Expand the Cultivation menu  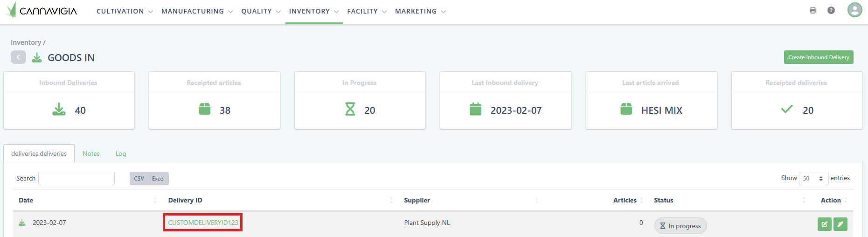point(125,11)
